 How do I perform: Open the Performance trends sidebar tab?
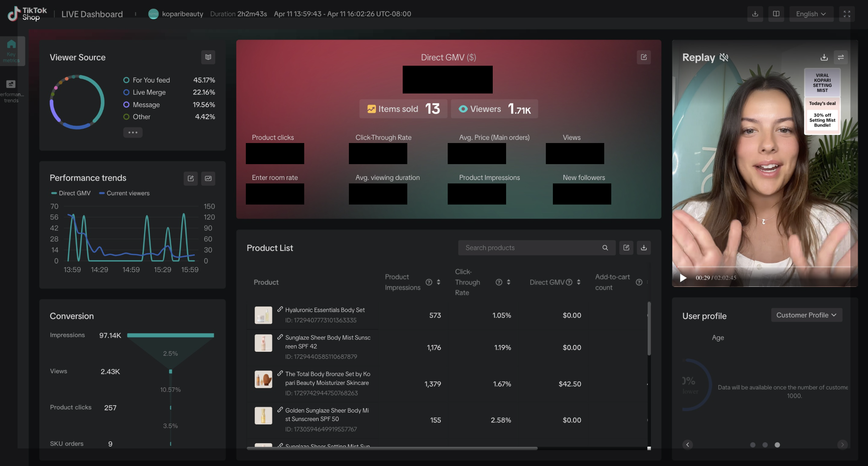[x=11, y=91]
